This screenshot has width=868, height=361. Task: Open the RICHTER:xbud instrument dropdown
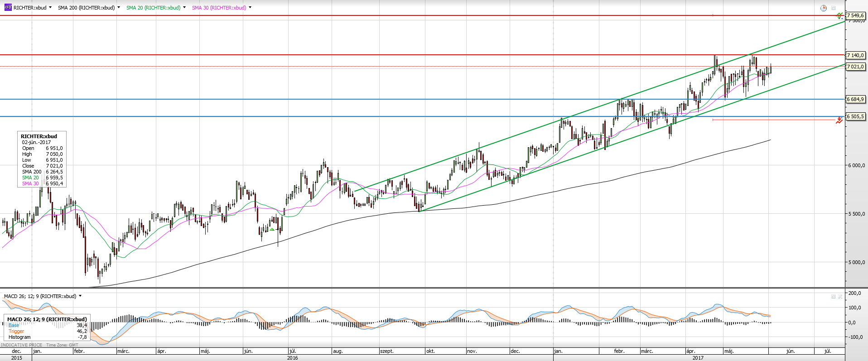[x=50, y=8]
